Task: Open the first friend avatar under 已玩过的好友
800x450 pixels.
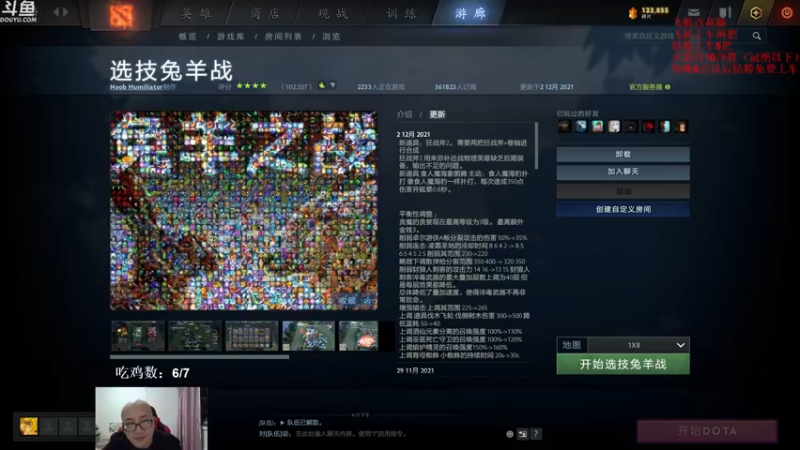Action: coord(564,126)
